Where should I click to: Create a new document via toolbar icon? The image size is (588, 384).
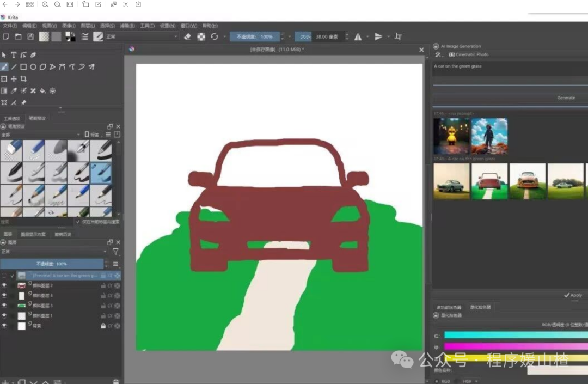coord(5,36)
